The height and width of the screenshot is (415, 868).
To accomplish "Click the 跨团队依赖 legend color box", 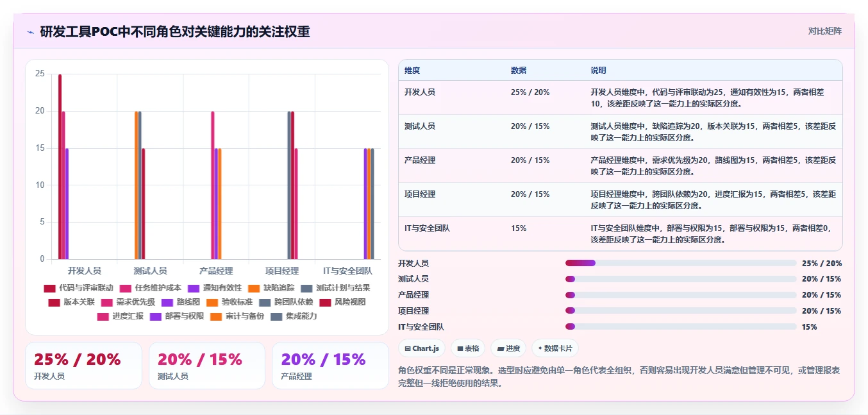I will click(x=265, y=302).
